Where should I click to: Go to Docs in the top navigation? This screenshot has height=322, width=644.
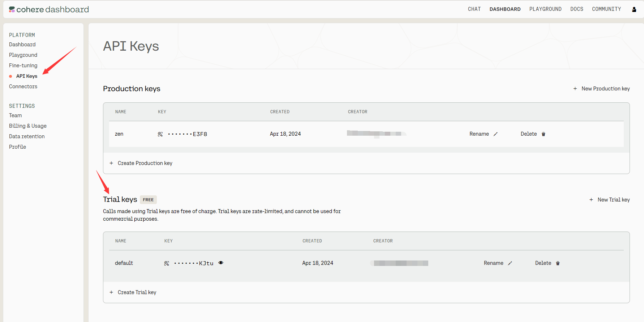coord(576,9)
